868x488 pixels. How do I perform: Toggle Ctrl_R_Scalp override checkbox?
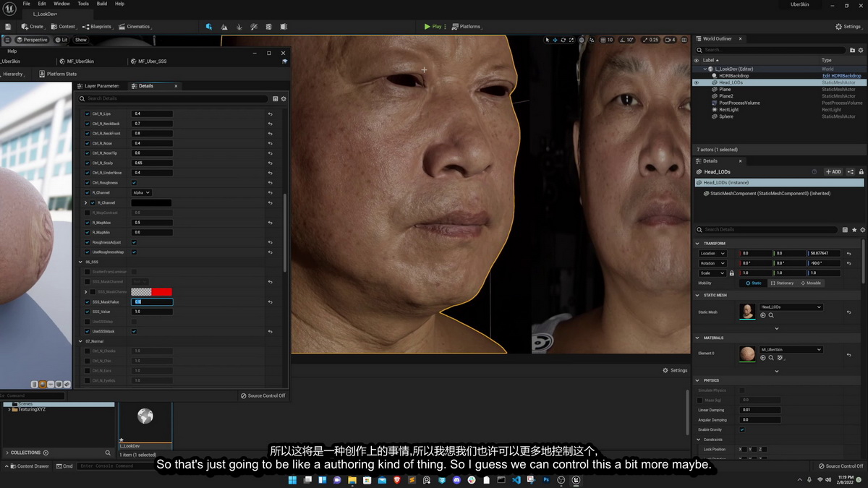(88, 163)
